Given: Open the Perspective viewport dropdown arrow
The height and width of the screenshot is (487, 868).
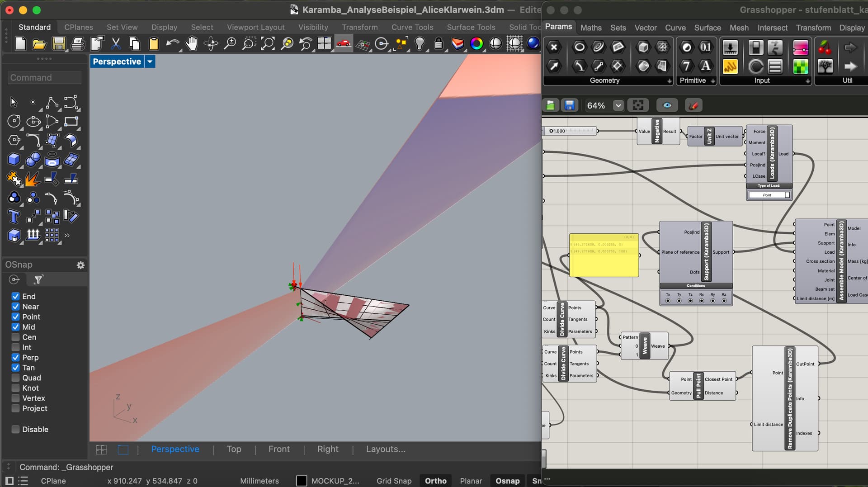Looking at the screenshot, I should (150, 61).
